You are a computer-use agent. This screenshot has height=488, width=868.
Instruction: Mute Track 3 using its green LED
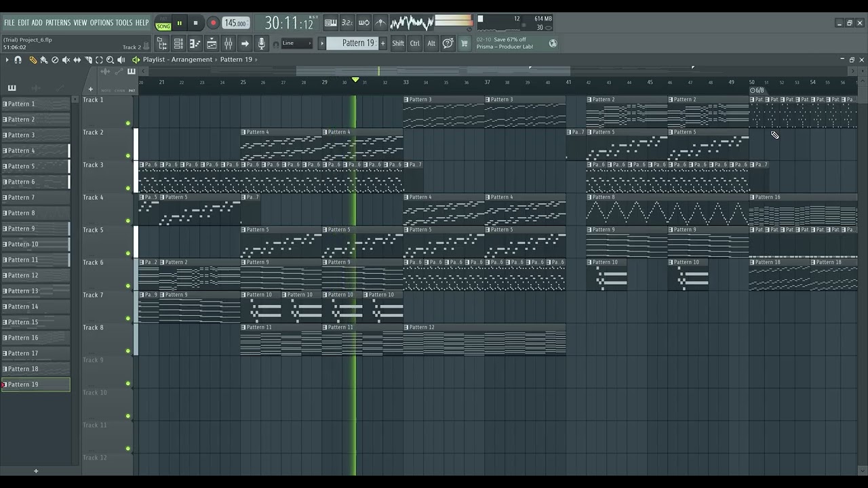pyautogui.click(x=128, y=188)
